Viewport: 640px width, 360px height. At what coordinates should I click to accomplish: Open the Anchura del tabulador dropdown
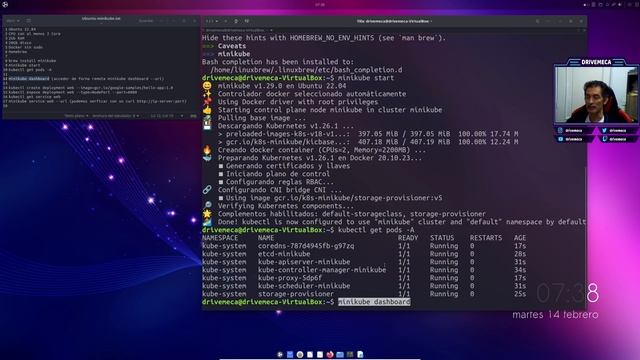[x=116, y=116]
